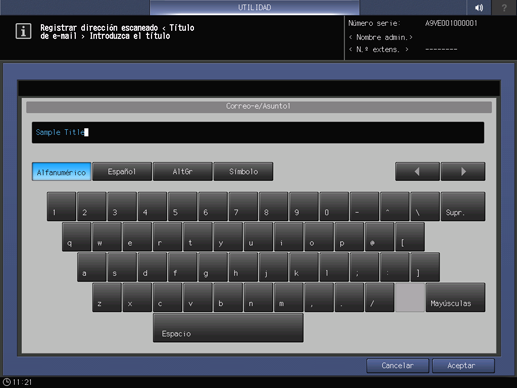The height and width of the screenshot is (388, 517).
Task: Tap the q key
Action: (76, 237)
